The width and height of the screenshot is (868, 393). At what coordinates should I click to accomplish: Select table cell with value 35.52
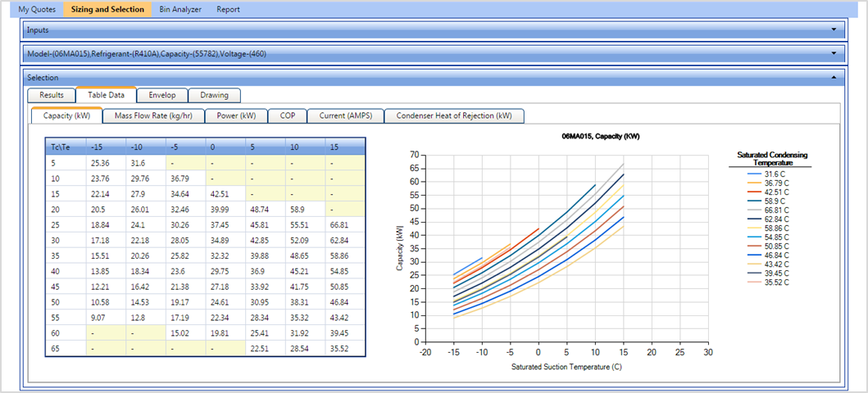tap(345, 349)
